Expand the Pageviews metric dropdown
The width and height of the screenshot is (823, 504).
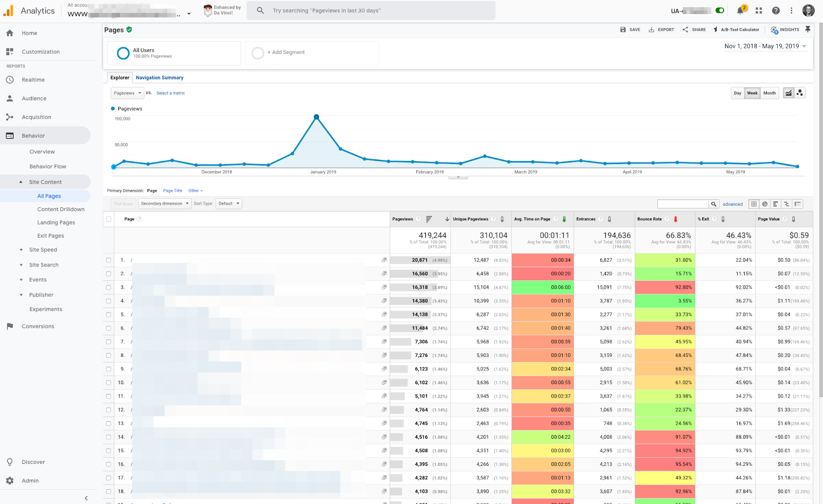[127, 93]
